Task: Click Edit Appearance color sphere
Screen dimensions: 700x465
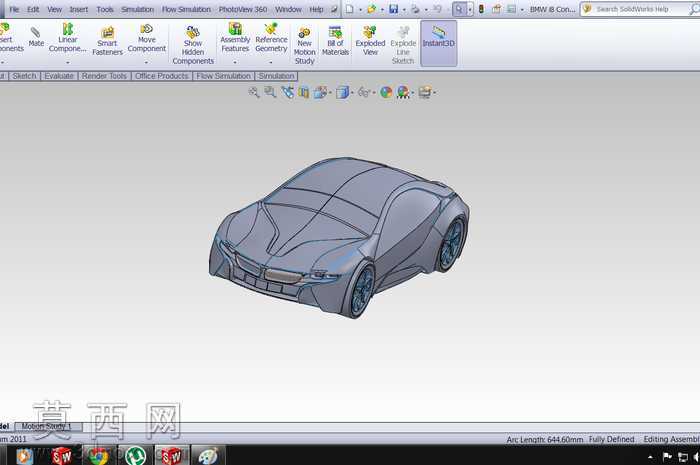Action: 386,92
